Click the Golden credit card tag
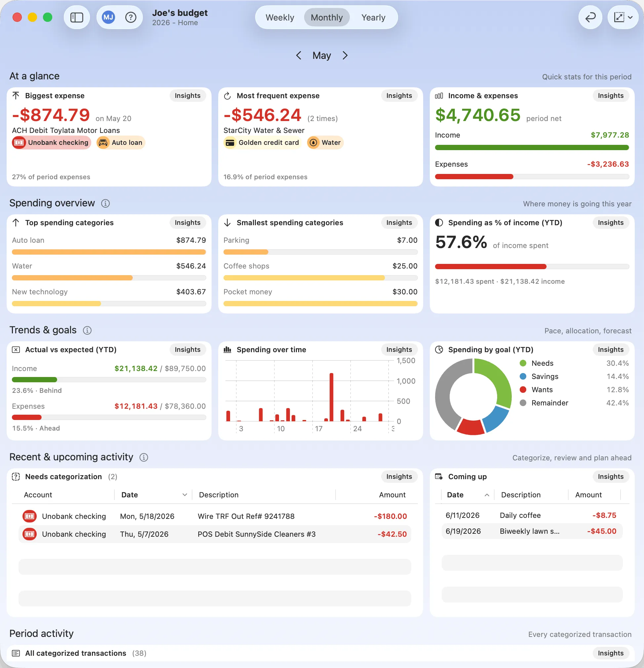 point(262,143)
